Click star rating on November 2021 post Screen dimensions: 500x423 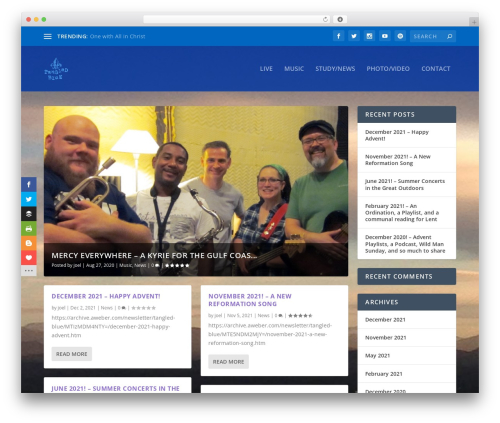[300, 316]
